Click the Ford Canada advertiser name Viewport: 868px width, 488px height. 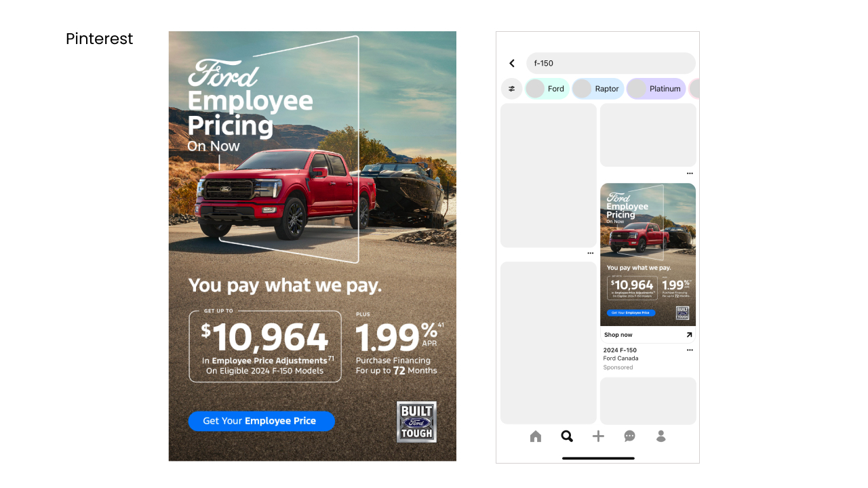(620, 359)
